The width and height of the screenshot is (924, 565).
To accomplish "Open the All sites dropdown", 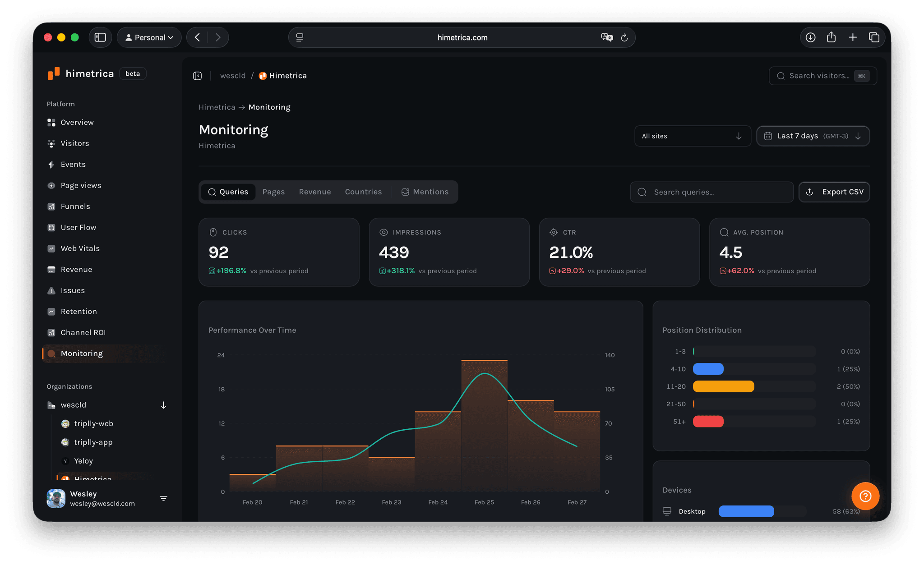I will (x=693, y=136).
